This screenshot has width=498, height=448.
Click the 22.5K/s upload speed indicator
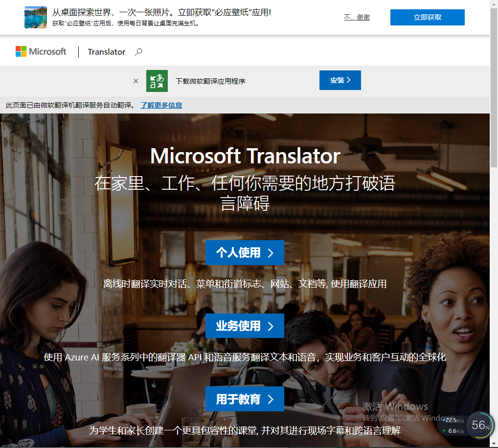coord(453,421)
